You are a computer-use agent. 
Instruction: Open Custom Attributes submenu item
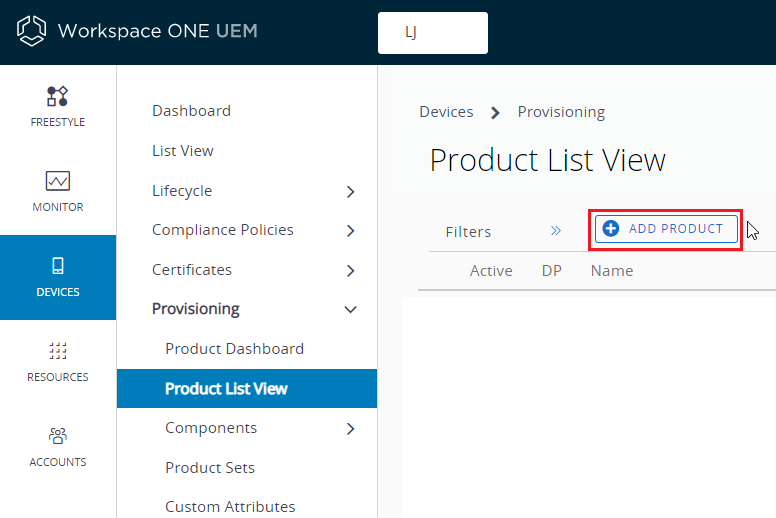click(x=230, y=507)
